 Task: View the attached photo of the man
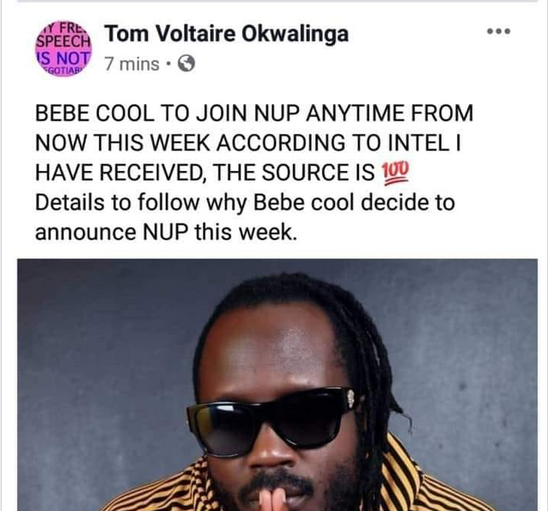277,385
